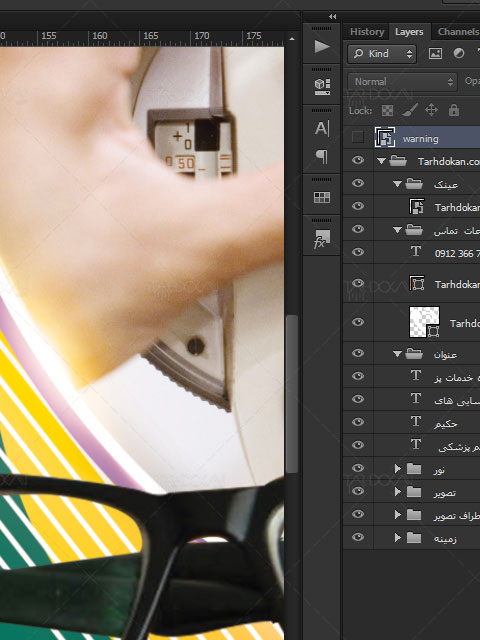The width and height of the screenshot is (480, 640).
Task: Click the shape layer icon below 0912 layer
Action: click(x=417, y=283)
